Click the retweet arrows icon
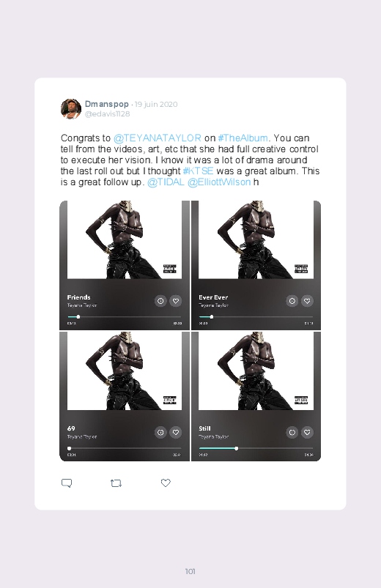The height and width of the screenshot is (588, 381). [116, 483]
